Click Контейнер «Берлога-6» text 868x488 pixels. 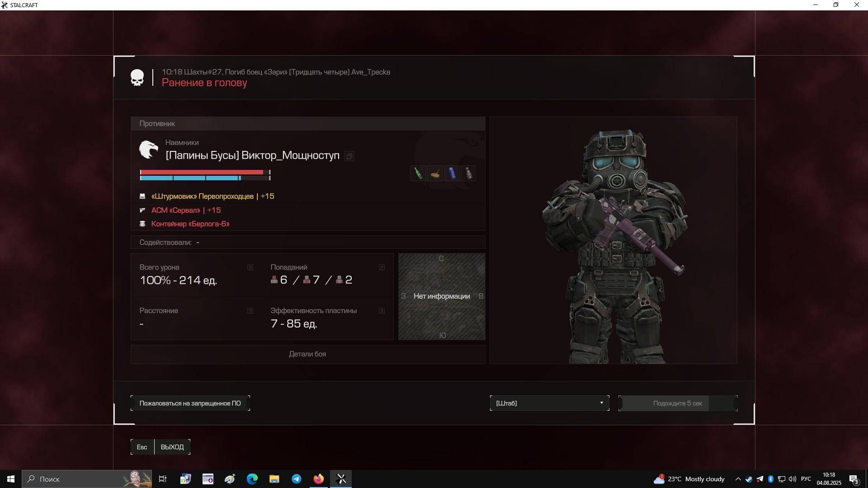tap(190, 224)
